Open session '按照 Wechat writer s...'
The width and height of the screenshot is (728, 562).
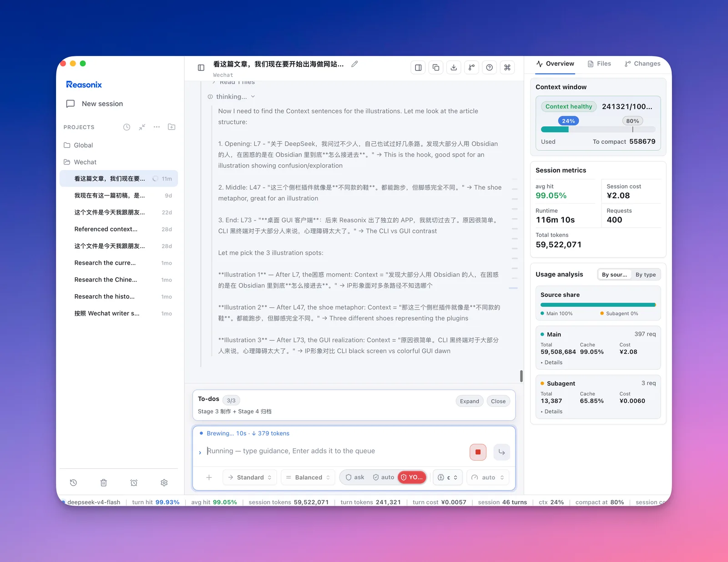[x=119, y=313]
